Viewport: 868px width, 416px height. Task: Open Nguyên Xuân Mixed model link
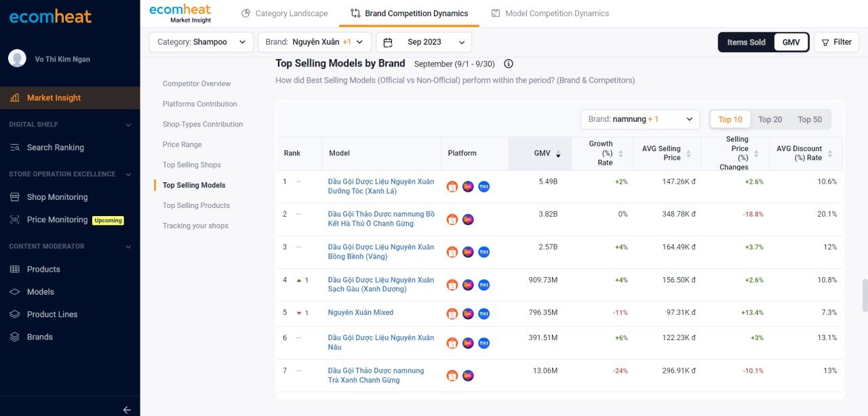(360, 312)
